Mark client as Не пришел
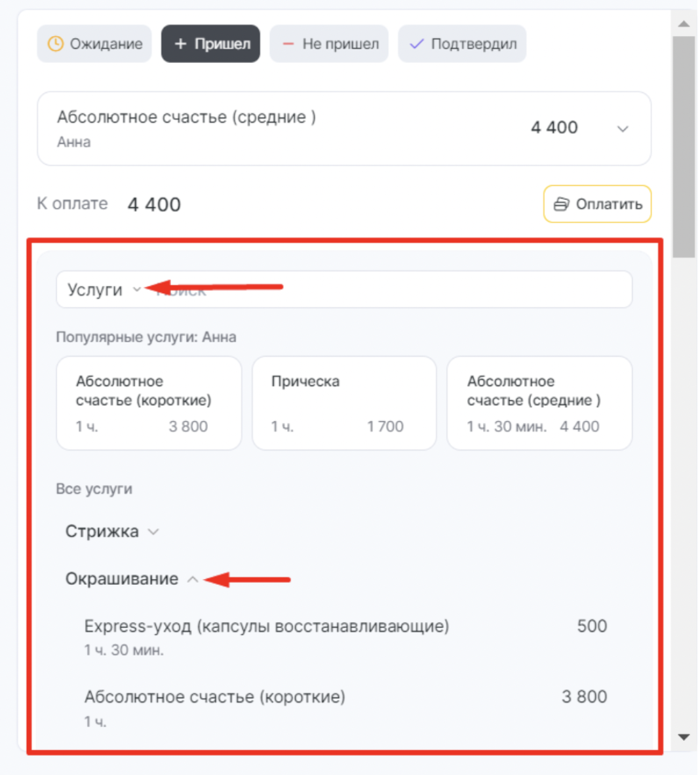The width and height of the screenshot is (700, 775). [x=329, y=44]
